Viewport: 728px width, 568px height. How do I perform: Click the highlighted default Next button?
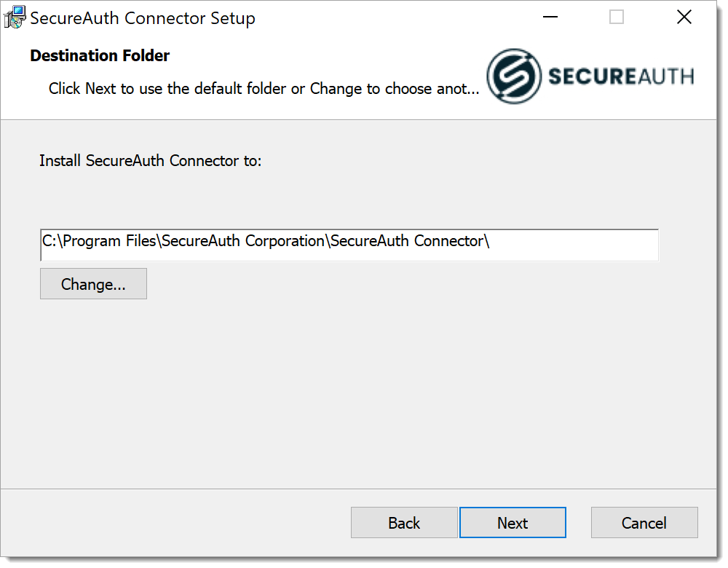point(513,522)
